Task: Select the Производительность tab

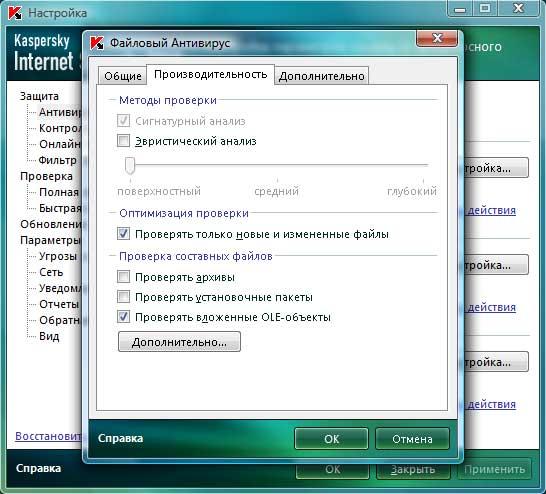Action: click(x=211, y=74)
